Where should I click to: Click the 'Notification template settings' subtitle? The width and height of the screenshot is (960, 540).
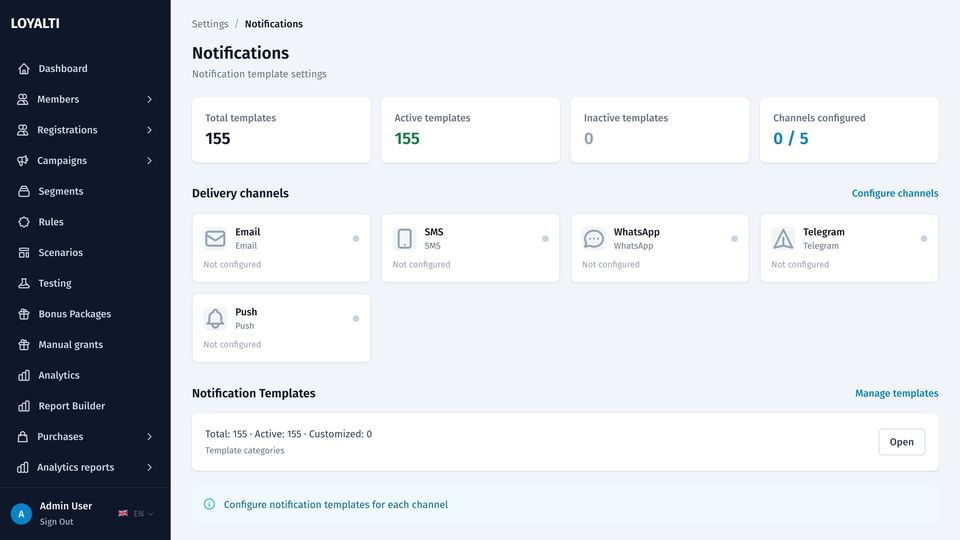[x=259, y=74]
